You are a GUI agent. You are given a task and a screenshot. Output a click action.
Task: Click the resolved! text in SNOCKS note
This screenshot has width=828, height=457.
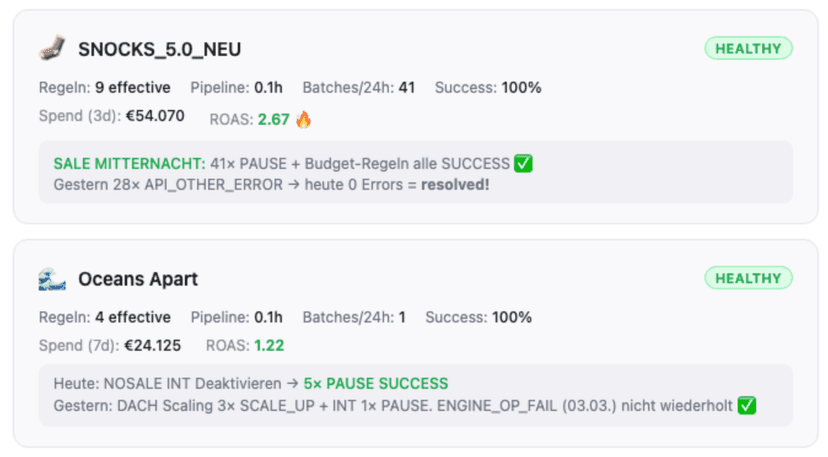coord(455,185)
